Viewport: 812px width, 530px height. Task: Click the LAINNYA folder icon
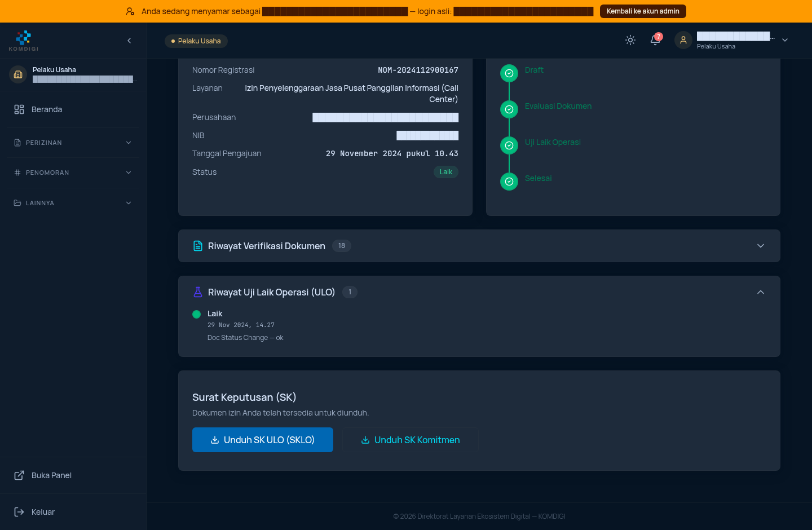click(x=17, y=203)
